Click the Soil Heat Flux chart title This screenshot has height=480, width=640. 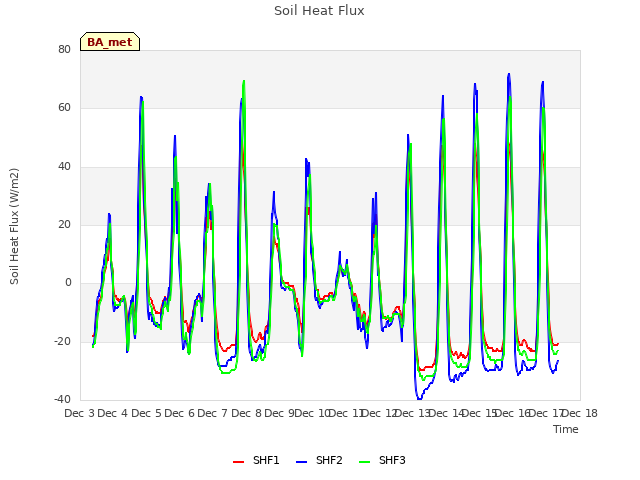[319, 11]
